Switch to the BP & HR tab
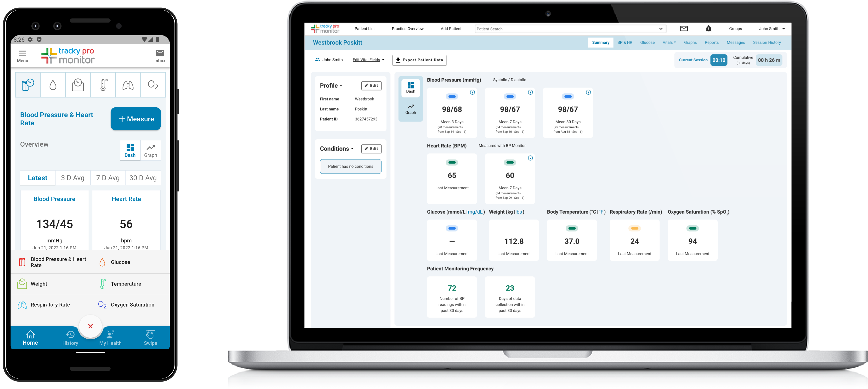Screen dimensions: 868x389 click(624, 42)
